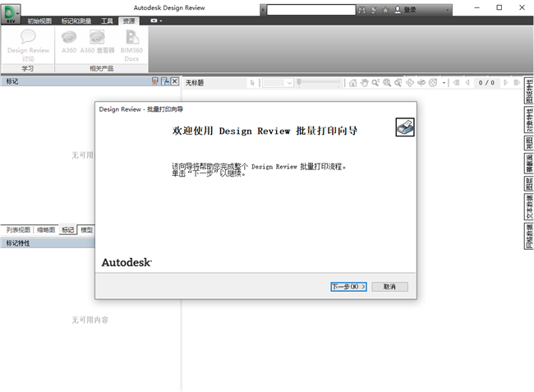The width and height of the screenshot is (534, 392).
Task: Click the printer icon in wizard dialog
Action: click(x=405, y=127)
